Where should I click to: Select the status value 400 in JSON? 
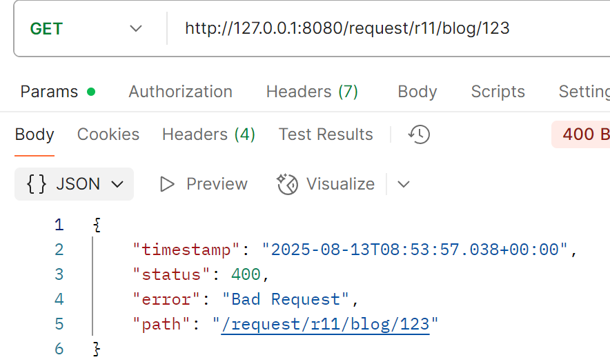(x=246, y=274)
